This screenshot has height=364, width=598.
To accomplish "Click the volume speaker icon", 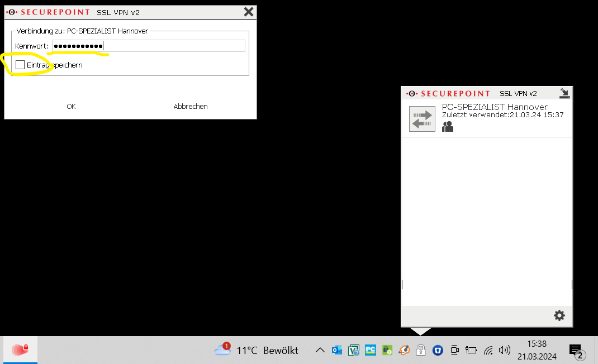I will [504, 350].
